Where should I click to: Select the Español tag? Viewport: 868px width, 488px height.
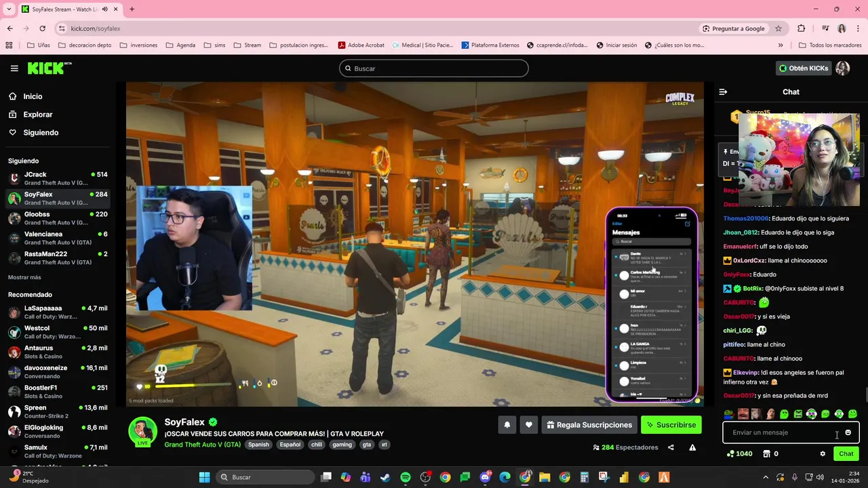pyautogui.click(x=290, y=445)
